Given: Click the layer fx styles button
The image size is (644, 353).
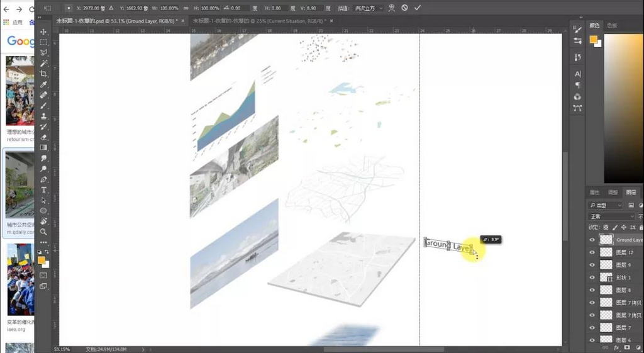Looking at the screenshot, I should pyautogui.click(x=616, y=347).
